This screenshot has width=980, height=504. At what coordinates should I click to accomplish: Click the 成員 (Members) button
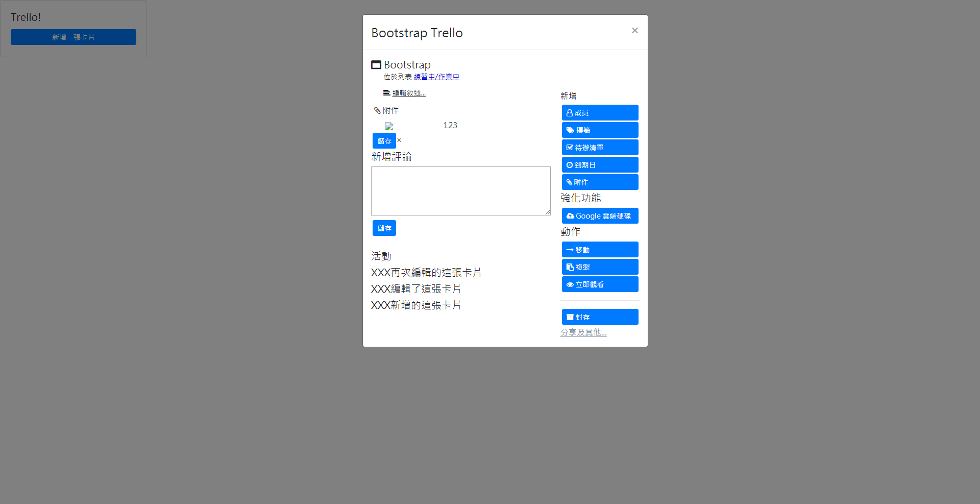600,113
